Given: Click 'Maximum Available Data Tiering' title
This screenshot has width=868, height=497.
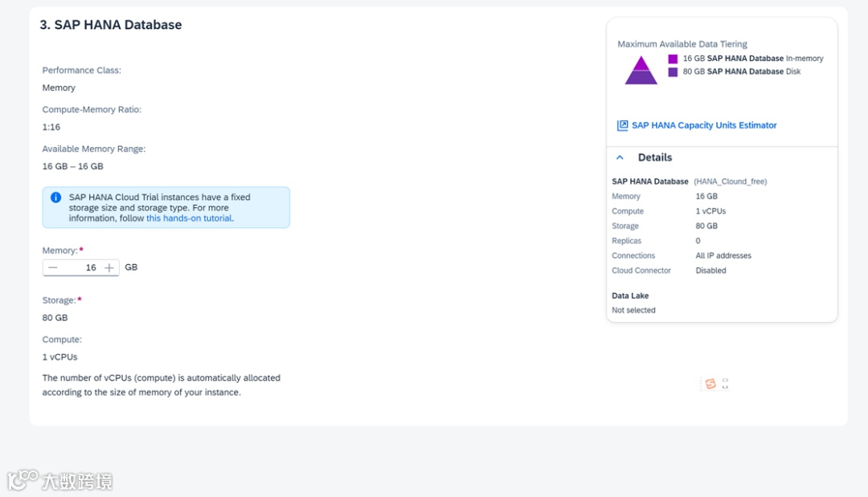Looking at the screenshot, I should click(682, 44).
